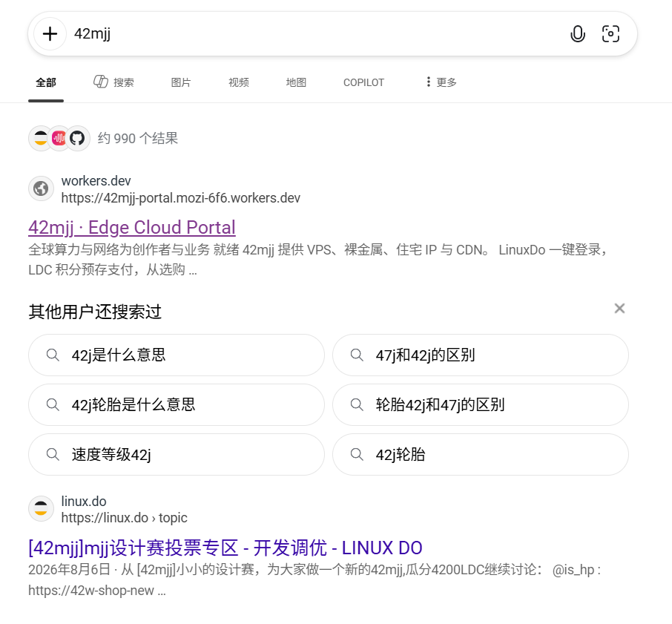
Task: Click the globe favicon next to workers.dev
Action: (41, 188)
